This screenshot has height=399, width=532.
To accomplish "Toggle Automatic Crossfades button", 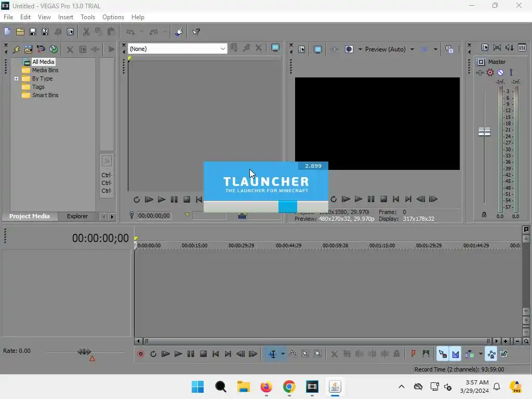I will tap(455, 354).
